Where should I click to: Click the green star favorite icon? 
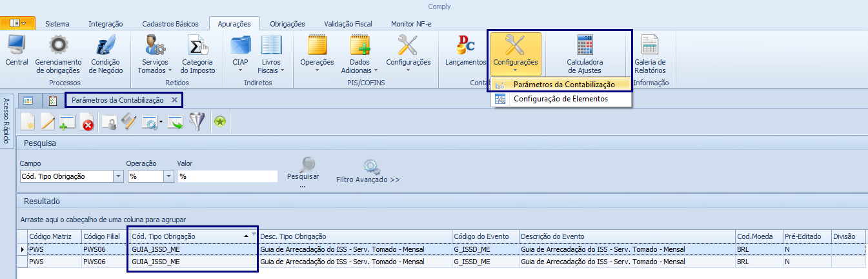(x=220, y=122)
